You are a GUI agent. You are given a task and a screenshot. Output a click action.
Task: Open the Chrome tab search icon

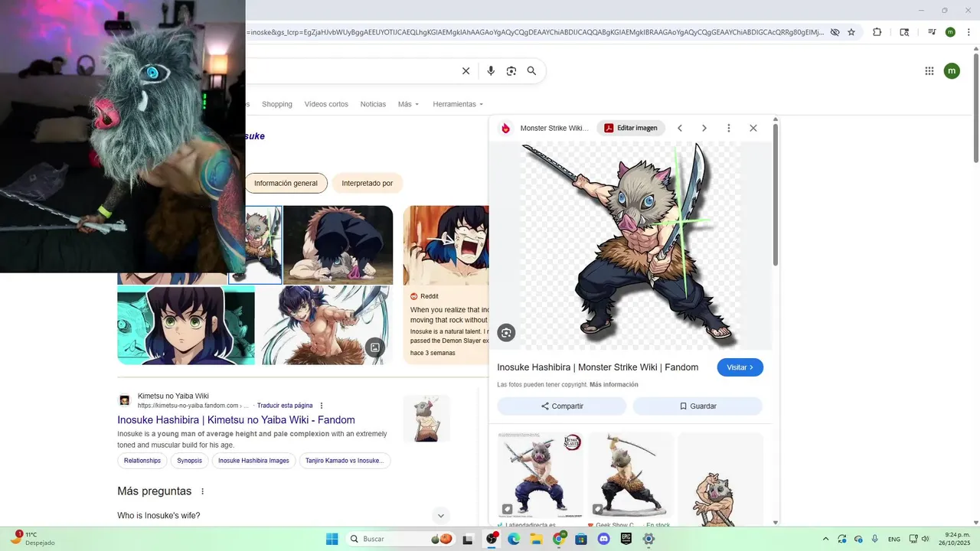904,32
